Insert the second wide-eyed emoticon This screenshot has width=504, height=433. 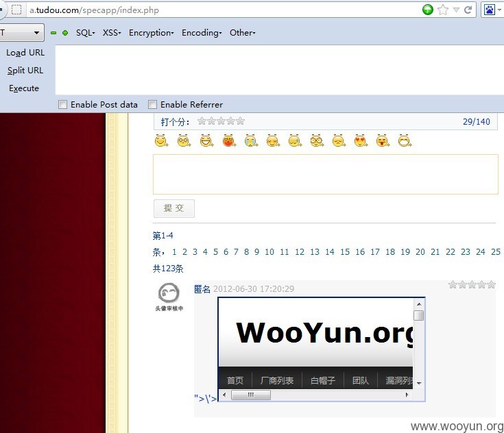[184, 140]
